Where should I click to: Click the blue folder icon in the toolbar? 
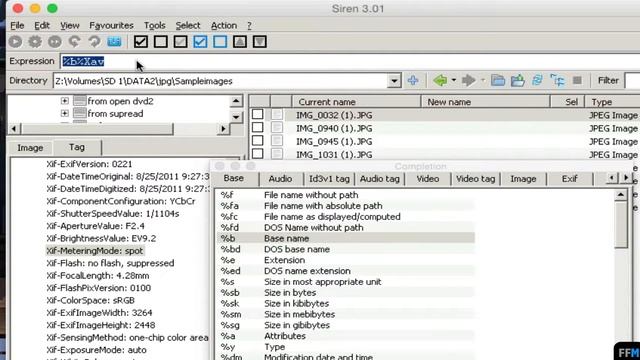(x=498, y=80)
